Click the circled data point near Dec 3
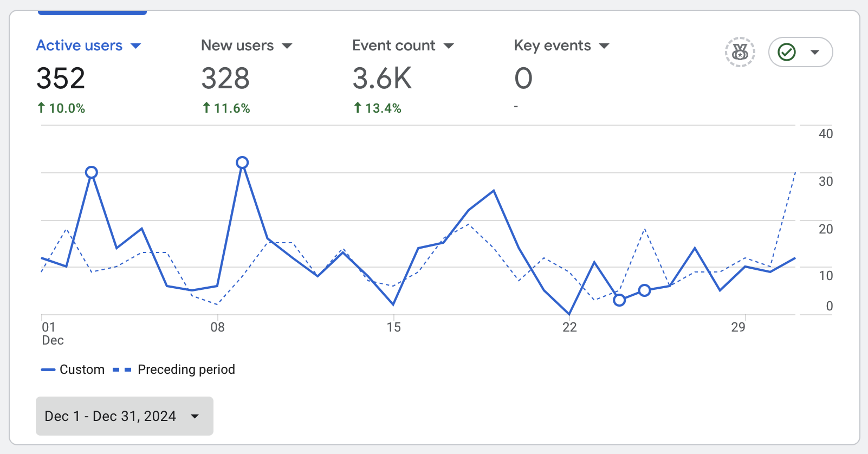The image size is (868, 454). tap(92, 172)
